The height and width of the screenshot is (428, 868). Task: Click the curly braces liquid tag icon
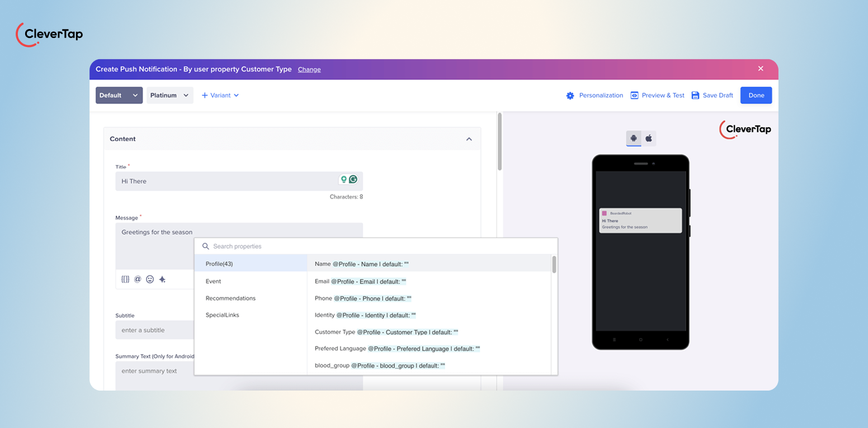pos(125,279)
